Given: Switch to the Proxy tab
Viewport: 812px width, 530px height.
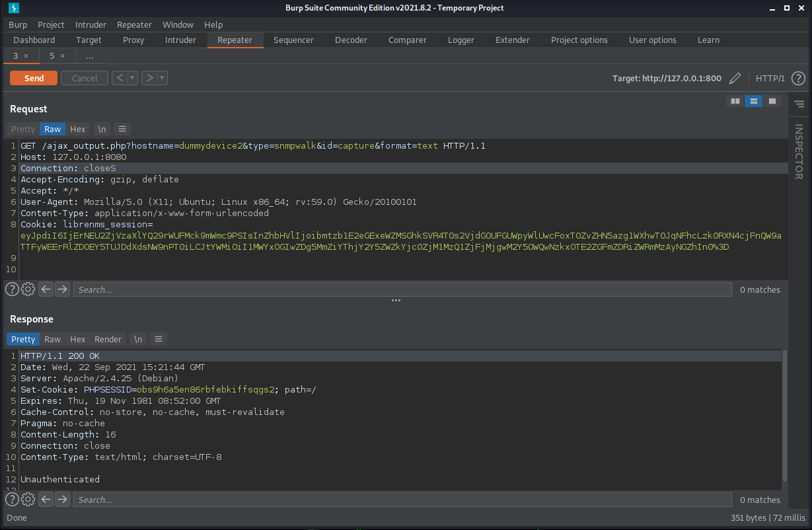Looking at the screenshot, I should tap(133, 40).
